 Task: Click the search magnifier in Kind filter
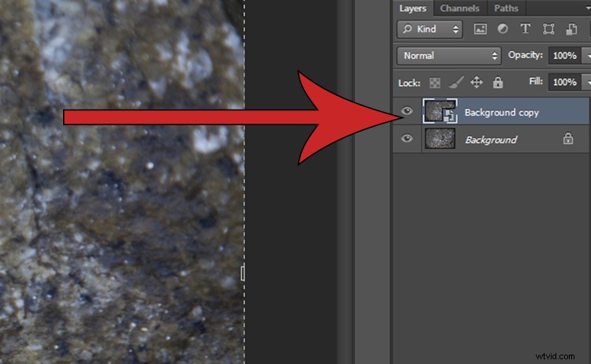[407, 29]
